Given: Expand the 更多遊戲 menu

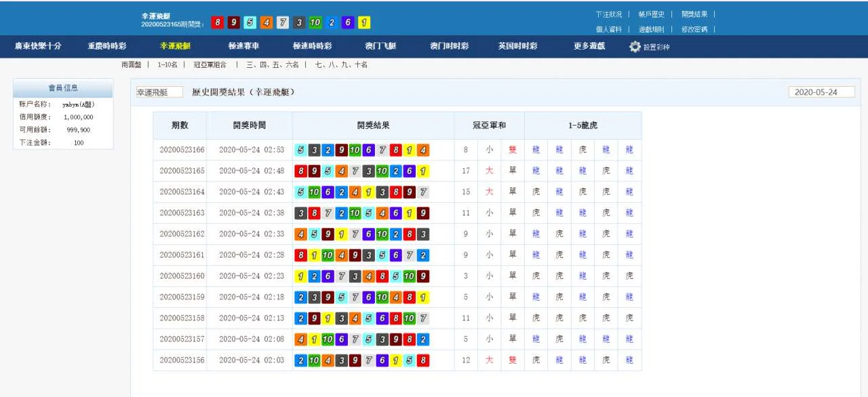Looking at the screenshot, I should point(589,46).
